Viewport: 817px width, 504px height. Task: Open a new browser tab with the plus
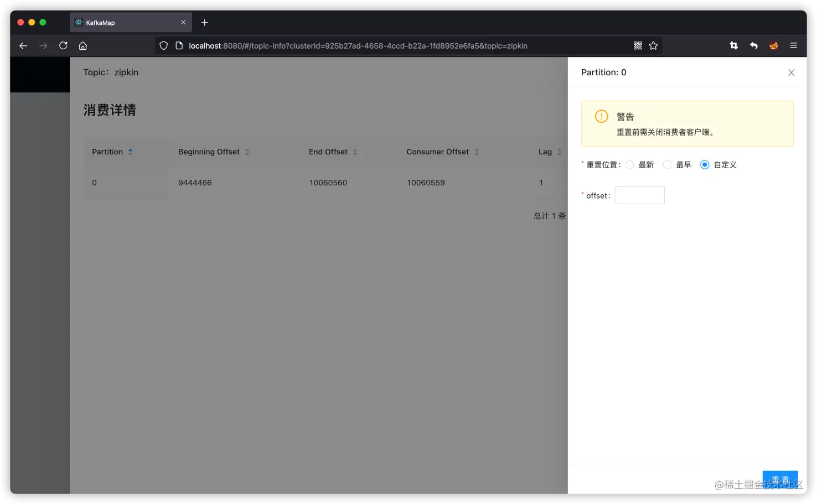[x=204, y=23]
